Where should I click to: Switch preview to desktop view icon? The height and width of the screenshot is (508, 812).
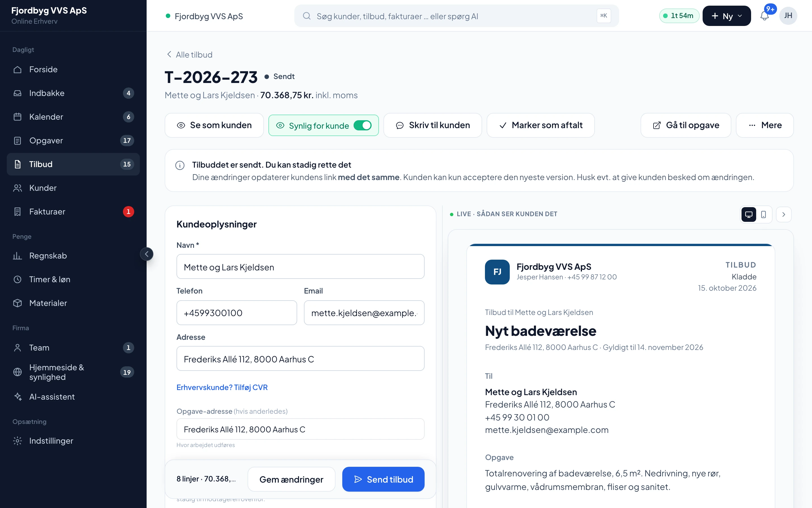tap(749, 214)
